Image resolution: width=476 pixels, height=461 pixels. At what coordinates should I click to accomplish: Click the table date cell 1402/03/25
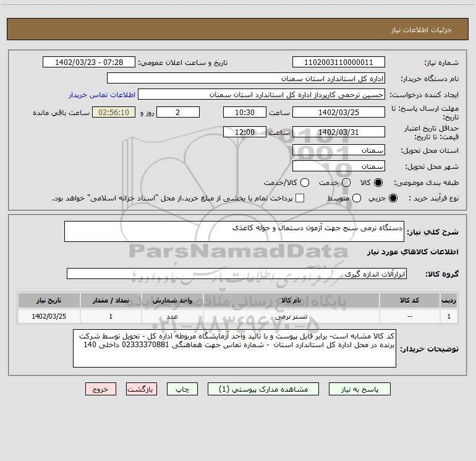[x=49, y=316]
